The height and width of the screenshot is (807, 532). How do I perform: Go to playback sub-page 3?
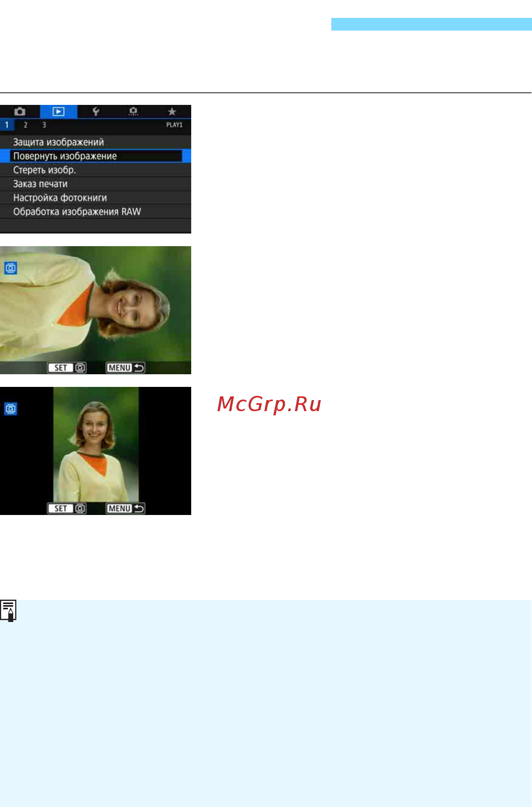pos(44,125)
